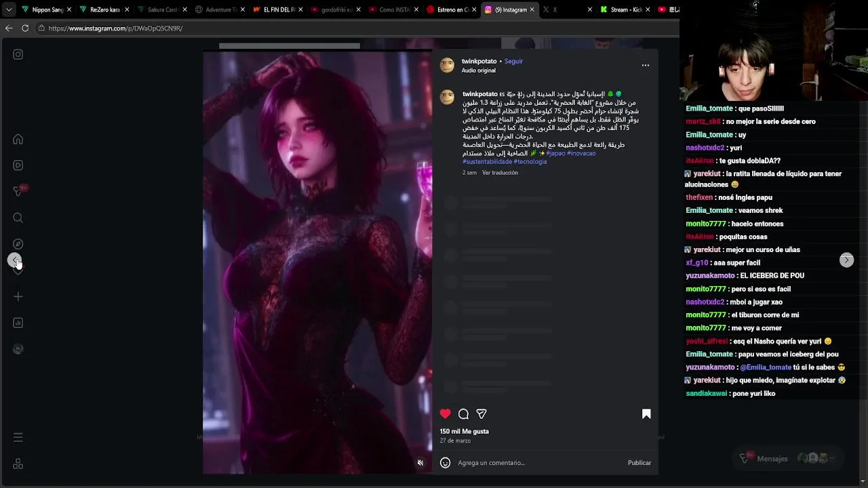This screenshot has width=868, height=488.
Task: Click yoshi_alfresi's username in chat
Action: (x=707, y=342)
